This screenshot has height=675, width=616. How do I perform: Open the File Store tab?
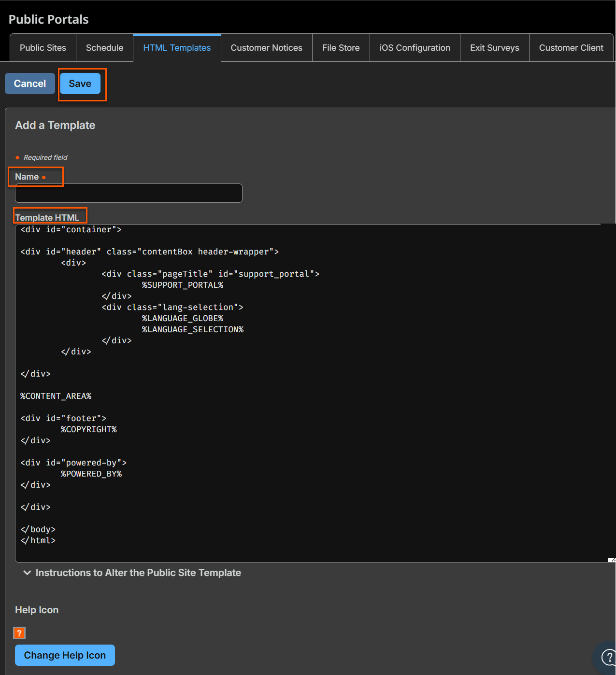click(x=341, y=48)
